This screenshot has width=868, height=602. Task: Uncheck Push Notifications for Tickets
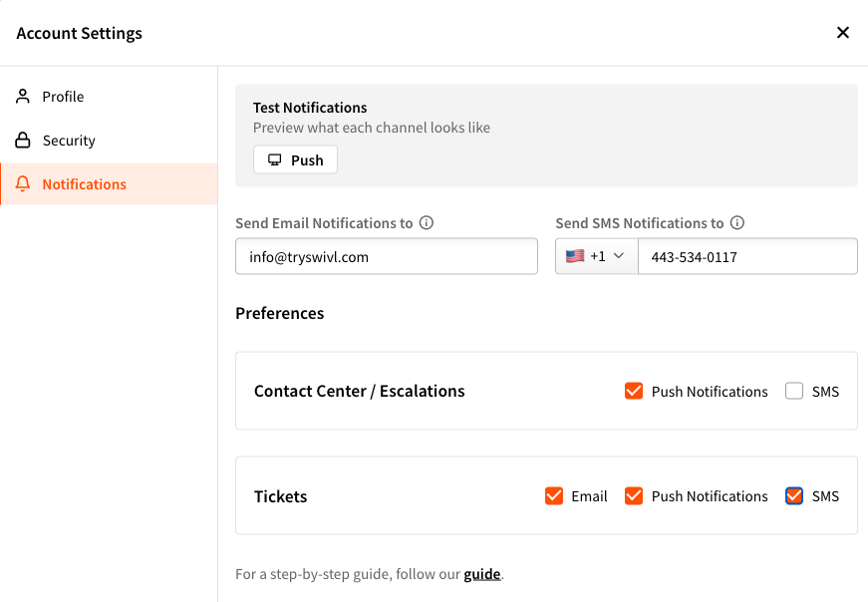(634, 495)
